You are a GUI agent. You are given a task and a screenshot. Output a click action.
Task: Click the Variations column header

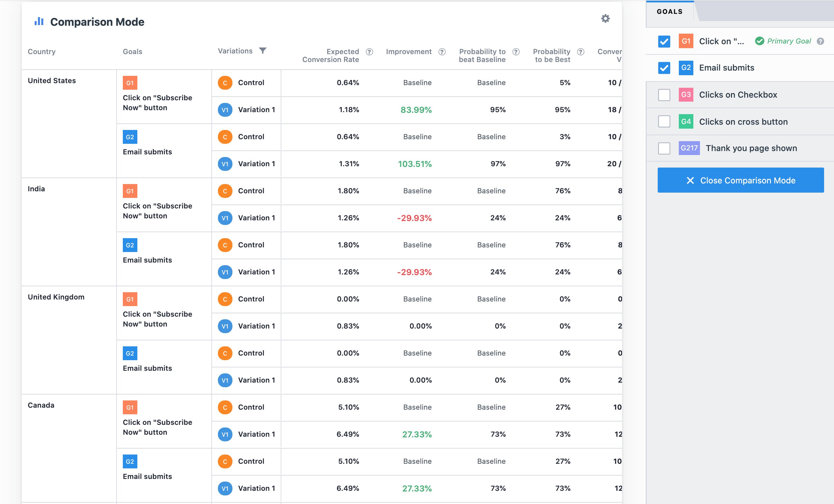coord(235,51)
